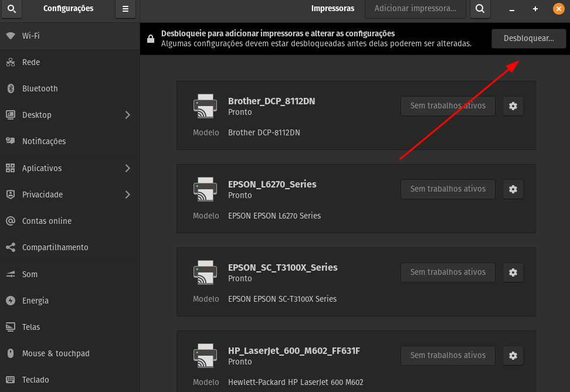
Task: Click the Brother_DCP_8112DN printer icon
Action: click(x=205, y=106)
